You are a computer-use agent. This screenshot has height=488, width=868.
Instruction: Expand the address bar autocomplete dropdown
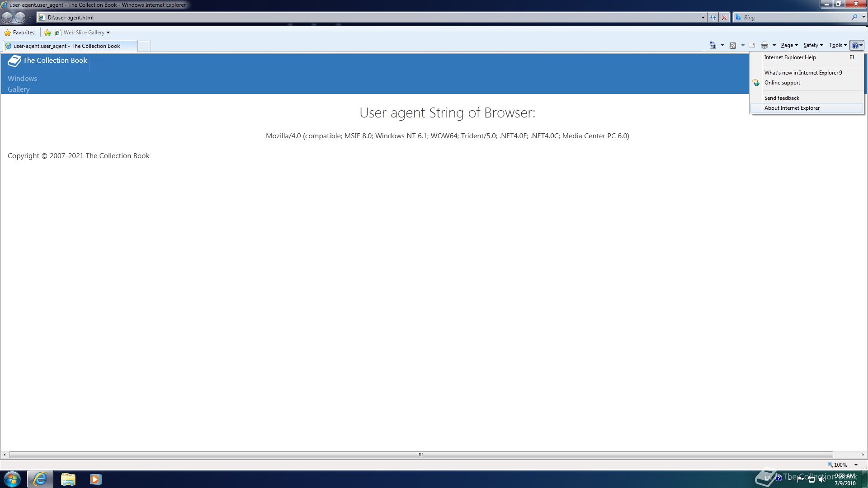pos(703,17)
